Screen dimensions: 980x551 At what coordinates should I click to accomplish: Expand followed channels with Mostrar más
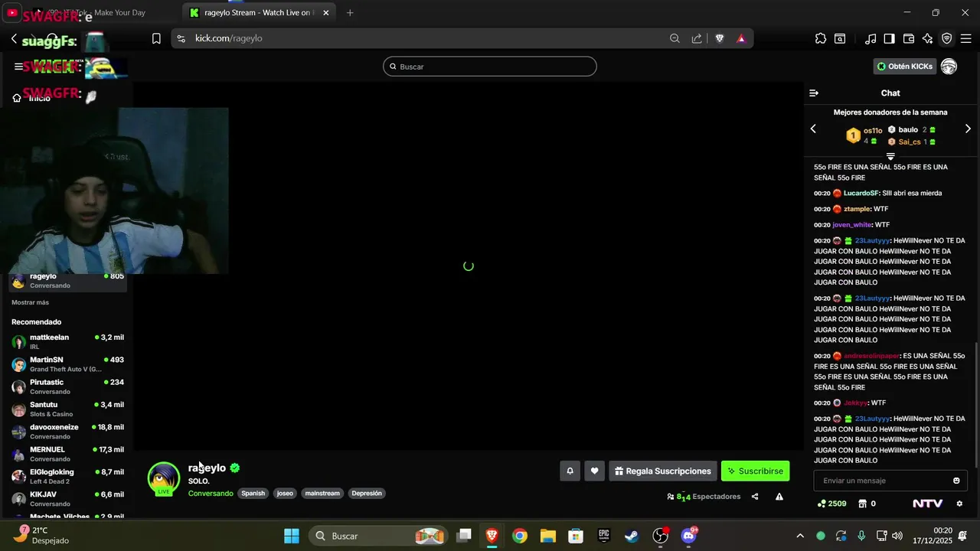click(30, 302)
